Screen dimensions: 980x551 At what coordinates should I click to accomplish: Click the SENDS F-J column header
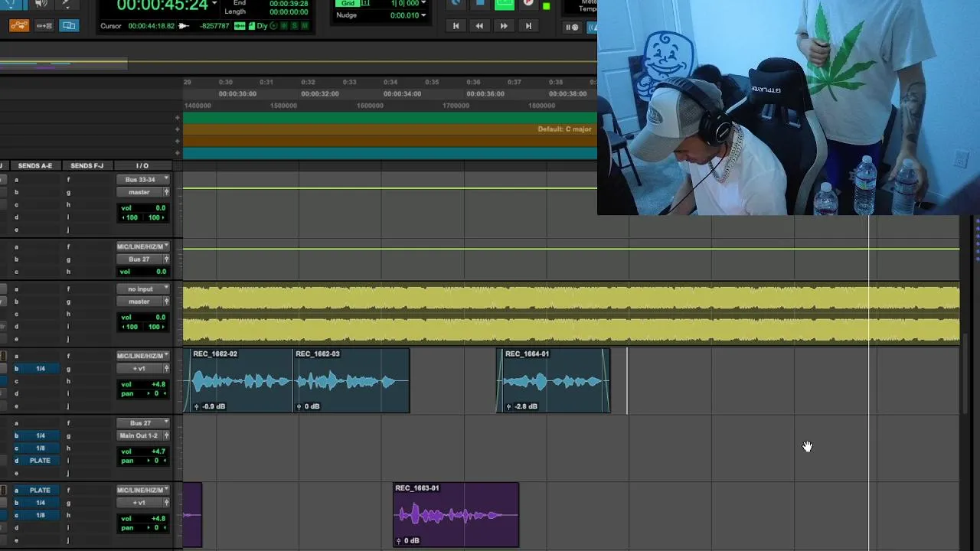(87, 165)
